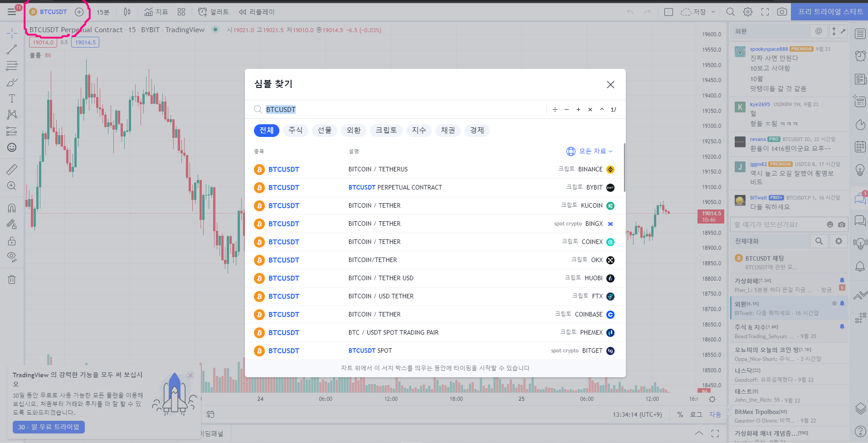Screen dimensions: 868x443
Task: Select the trend line drawing tool
Action: pos(12,49)
